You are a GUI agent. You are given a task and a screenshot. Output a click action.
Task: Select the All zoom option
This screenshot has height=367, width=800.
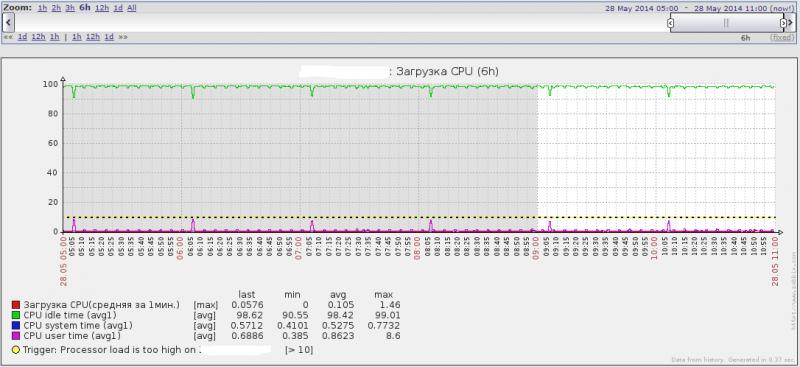click(x=132, y=8)
